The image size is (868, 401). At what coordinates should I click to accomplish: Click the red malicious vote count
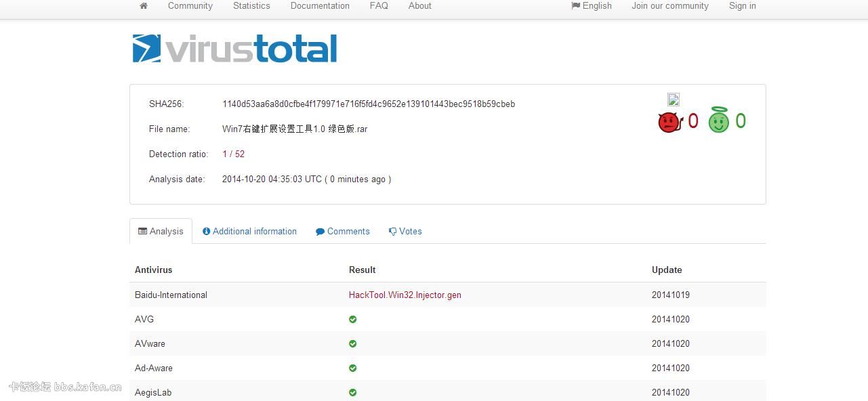693,121
